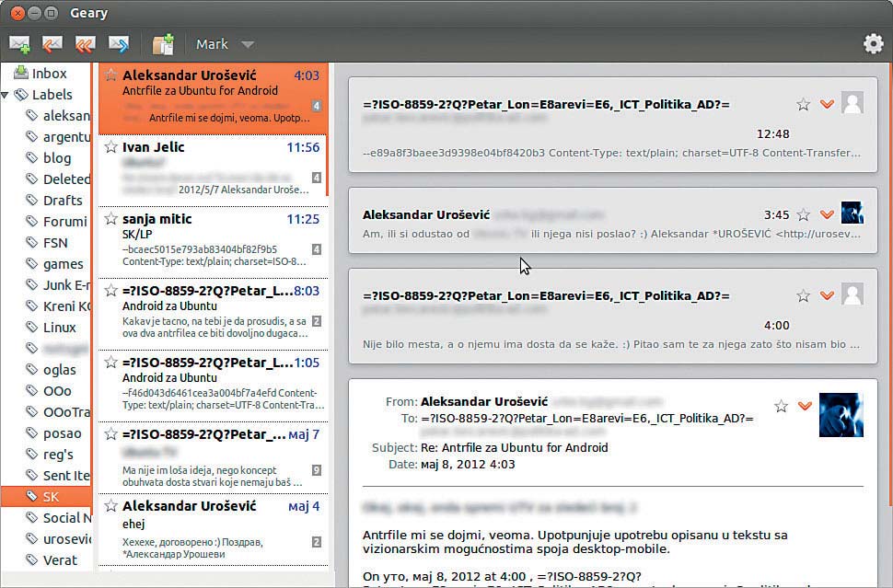893x588 pixels.
Task: Click the message pane's vertical scrollbar
Action: click(889, 284)
